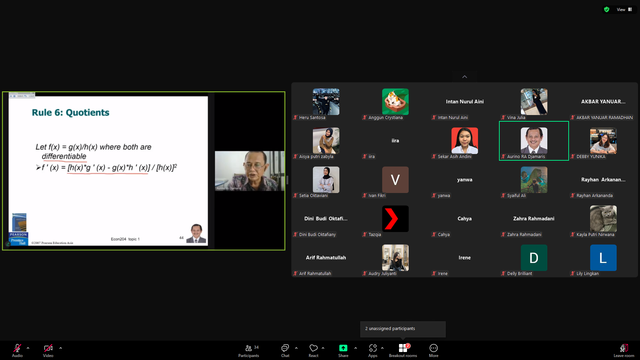This screenshot has height=360, width=640.
Task: Click muted mic icon beside Heru Santosa
Action: tap(295, 118)
